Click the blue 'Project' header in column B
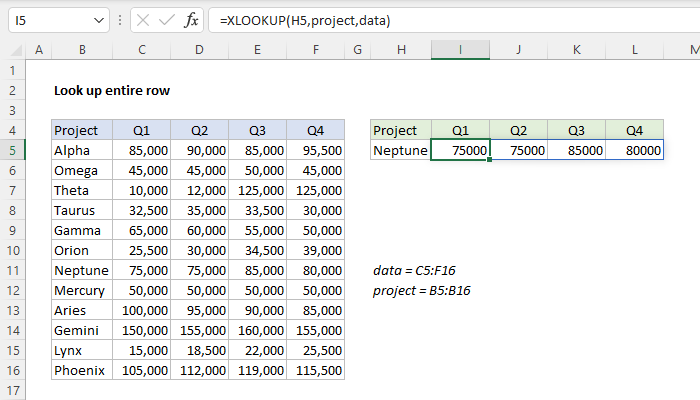700x400 pixels. pyautogui.click(x=82, y=130)
